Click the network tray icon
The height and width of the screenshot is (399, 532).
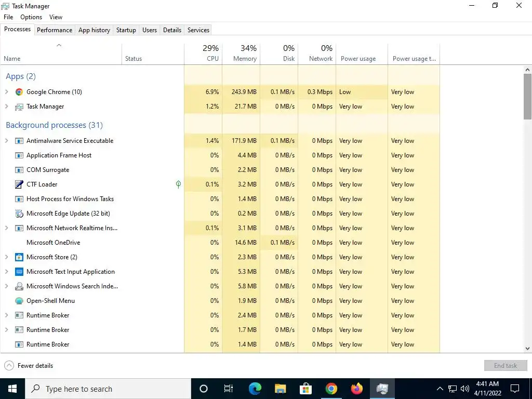tap(453, 389)
